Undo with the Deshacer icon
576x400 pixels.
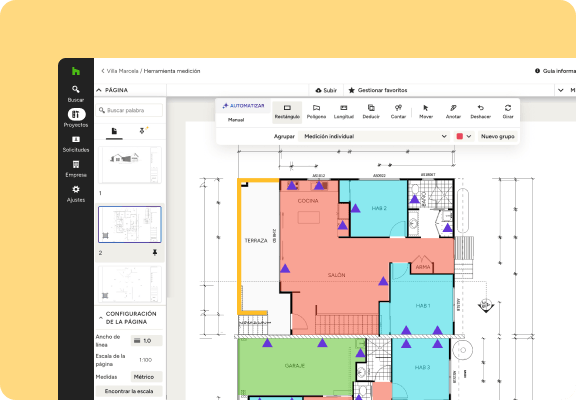pos(480,112)
